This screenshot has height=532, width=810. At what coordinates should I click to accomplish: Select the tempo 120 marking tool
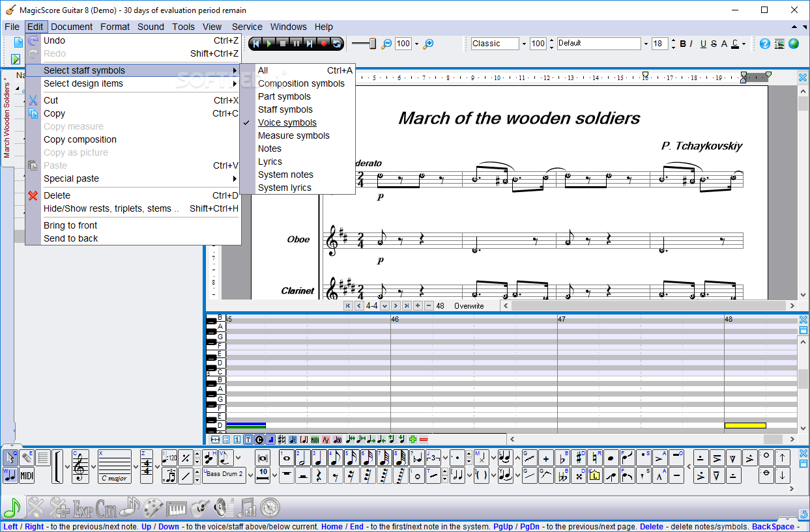169,458
